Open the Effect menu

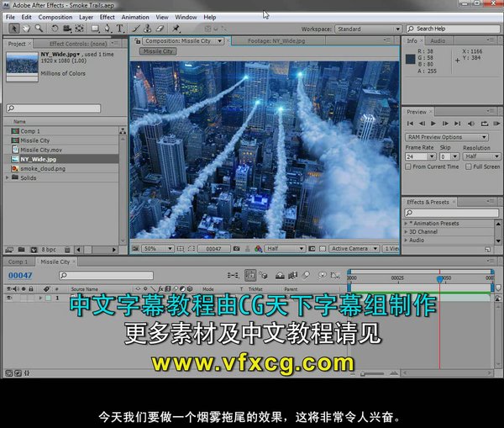107,17
